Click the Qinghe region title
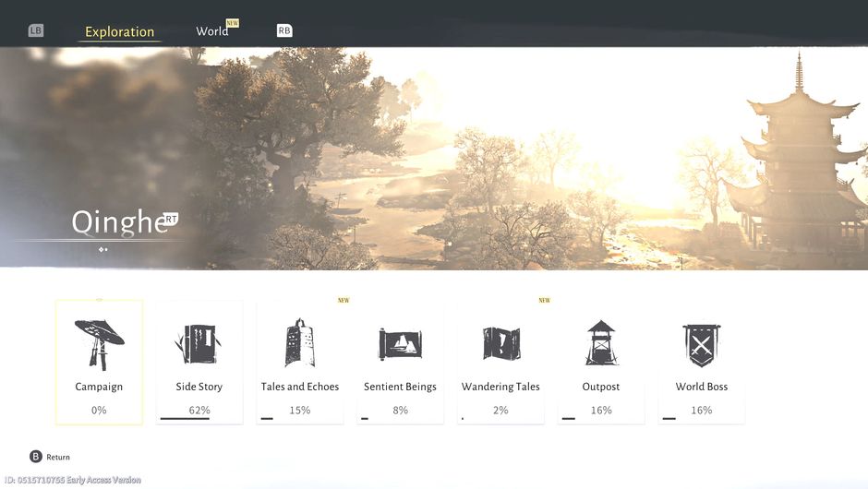This screenshot has width=868, height=489. click(x=116, y=222)
